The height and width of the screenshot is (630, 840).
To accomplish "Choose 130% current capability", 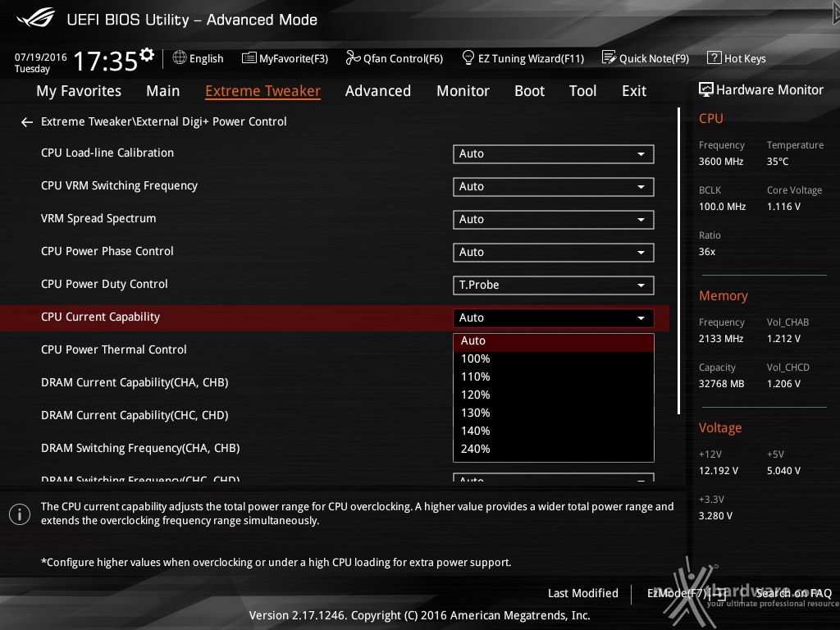I will (x=554, y=413).
